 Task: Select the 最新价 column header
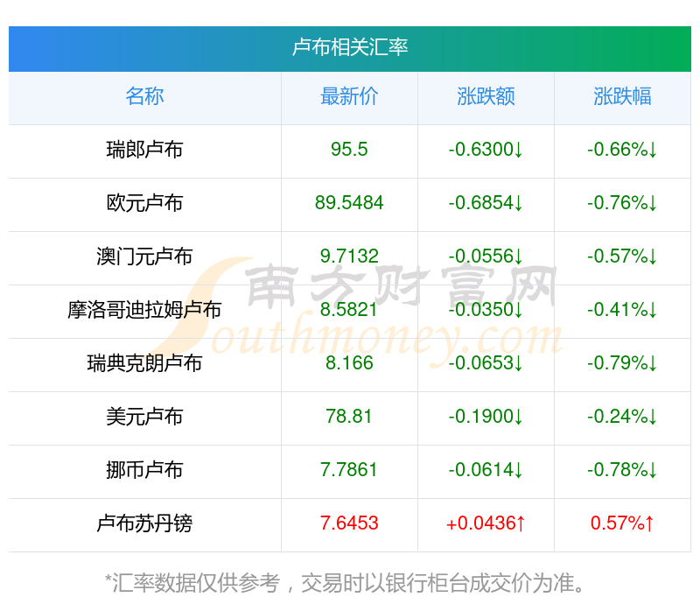pyautogui.click(x=349, y=96)
